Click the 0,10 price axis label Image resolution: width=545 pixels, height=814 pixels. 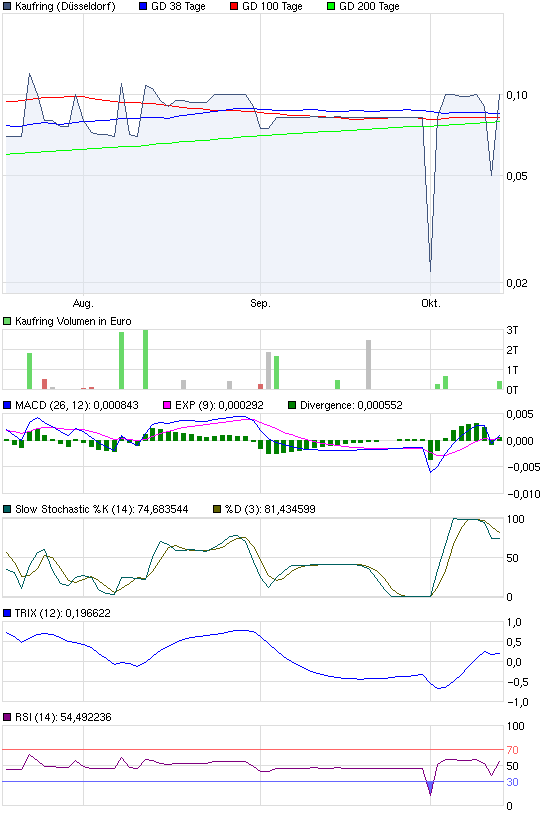[x=517, y=95]
